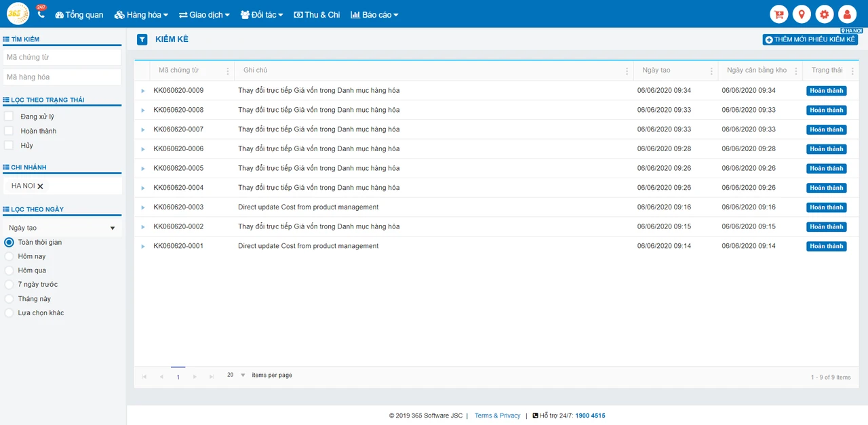Image resolution: width=868 pixels, height=425 pixels.
Task: Open the Terms & Privacy link
Action: point(498,416)
